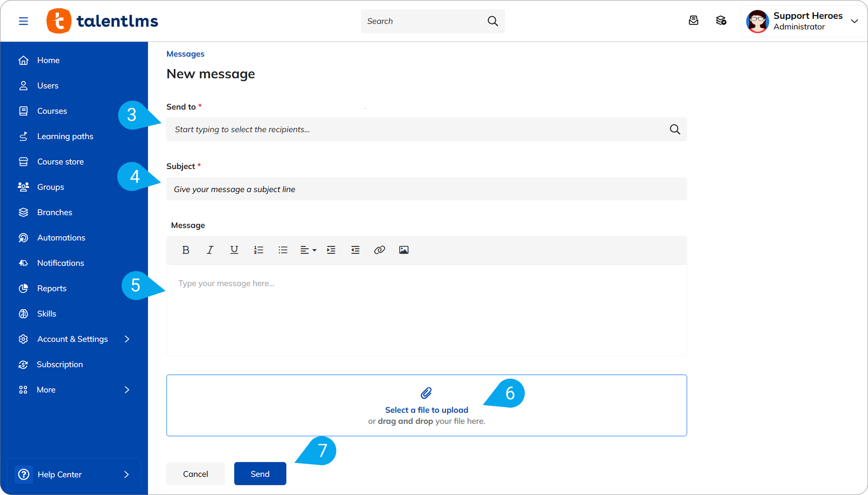Toggle italic text formatting
This screenshot has width=868, height=495.
(210, 250)
